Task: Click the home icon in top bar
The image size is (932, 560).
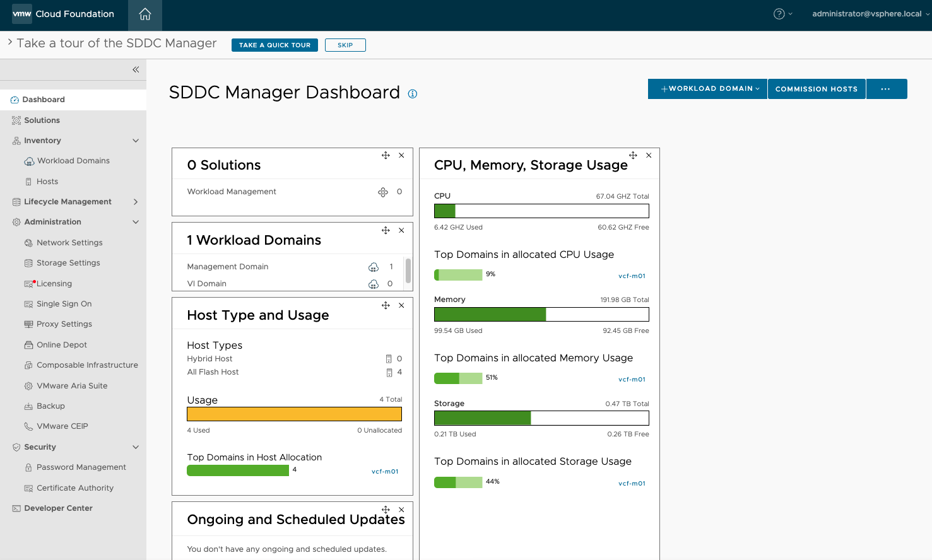Action: pos(145,14)
